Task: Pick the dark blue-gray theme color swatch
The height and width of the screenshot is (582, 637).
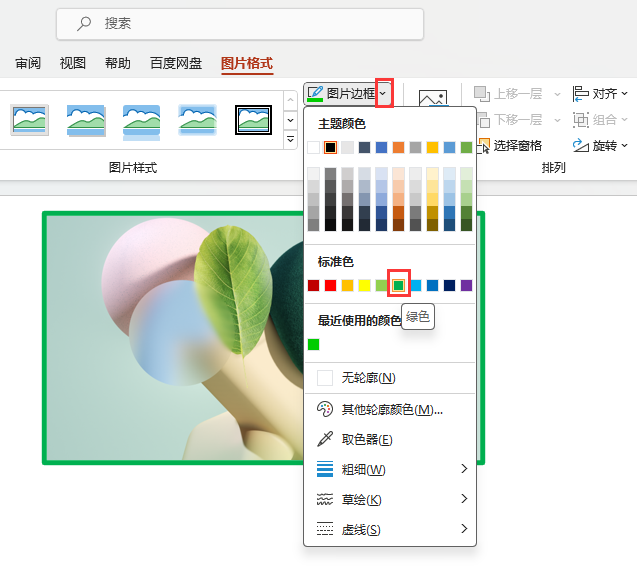Action: 364,147
